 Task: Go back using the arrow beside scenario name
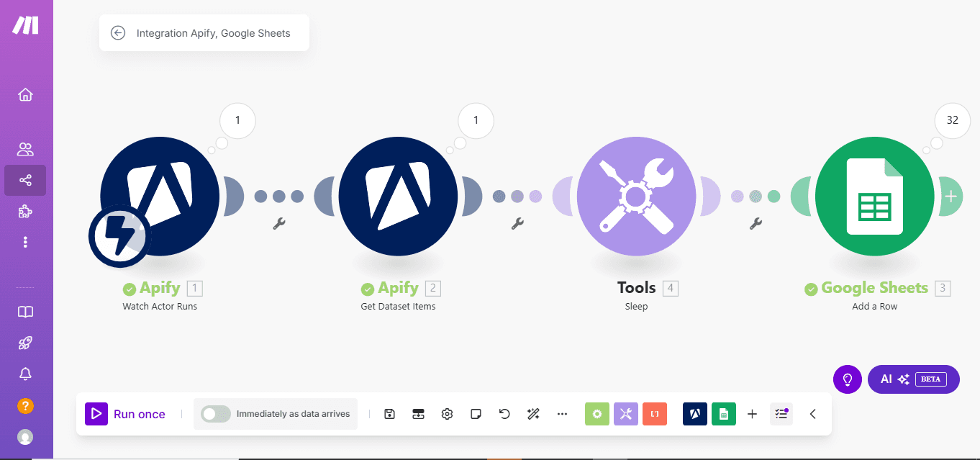118,33
